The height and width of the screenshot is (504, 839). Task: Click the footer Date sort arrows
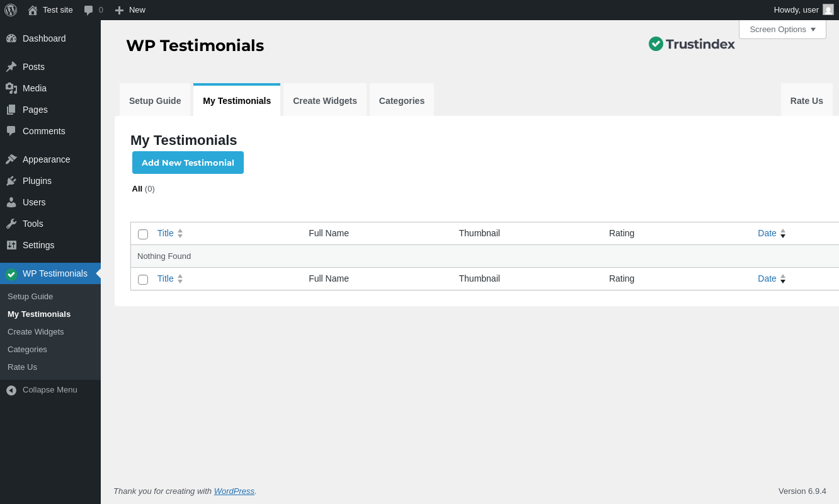click(783, 278)
